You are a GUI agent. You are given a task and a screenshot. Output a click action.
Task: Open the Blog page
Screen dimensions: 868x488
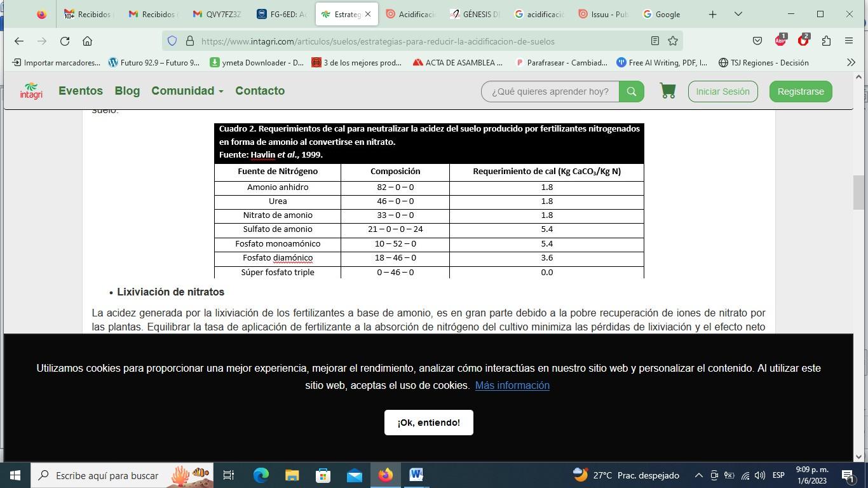[127, 91]
